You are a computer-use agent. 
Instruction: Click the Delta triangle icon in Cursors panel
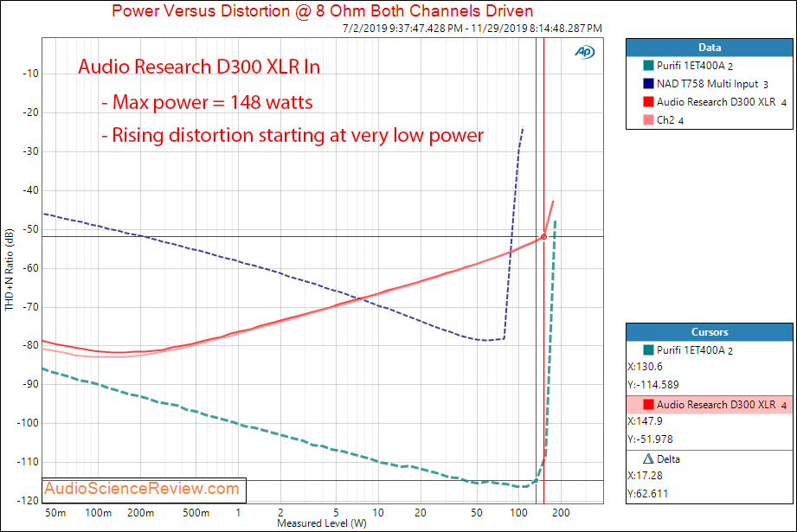click(x=648, y=458)
